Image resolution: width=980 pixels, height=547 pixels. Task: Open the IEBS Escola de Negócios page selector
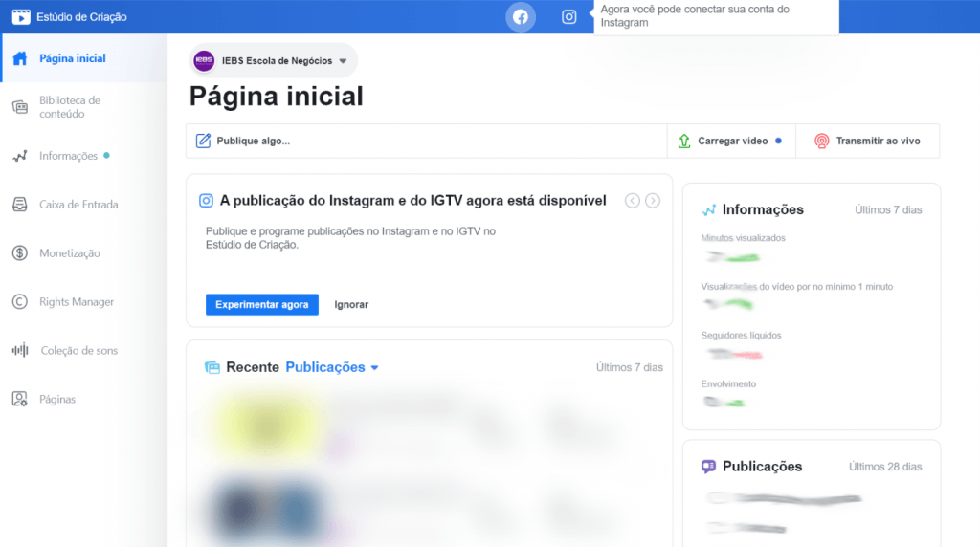click(x=274, y=60)
